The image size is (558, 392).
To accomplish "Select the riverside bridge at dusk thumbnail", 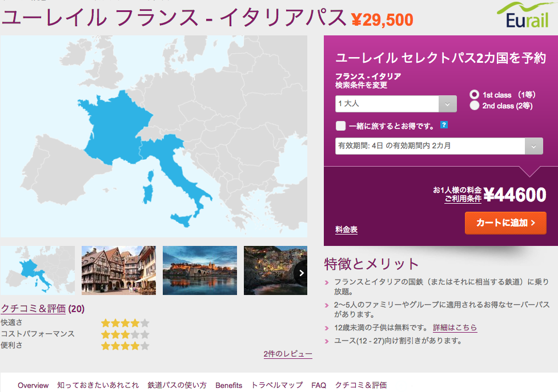I will tap(200, 270).
